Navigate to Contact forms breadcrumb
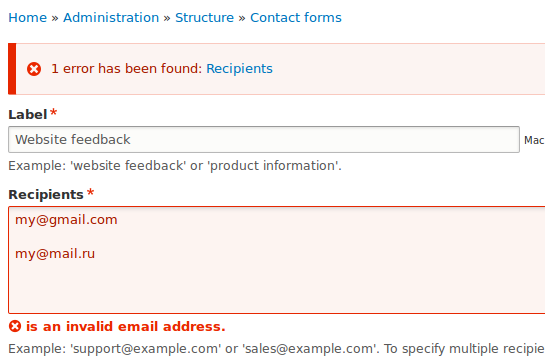The image size is (545, 364). point(296,17)
